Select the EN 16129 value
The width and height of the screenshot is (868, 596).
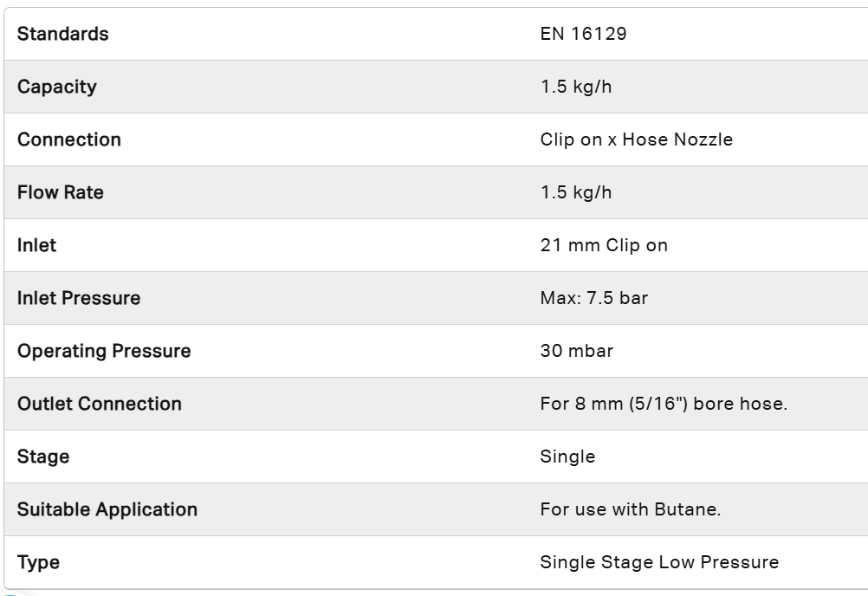(584, 34)
